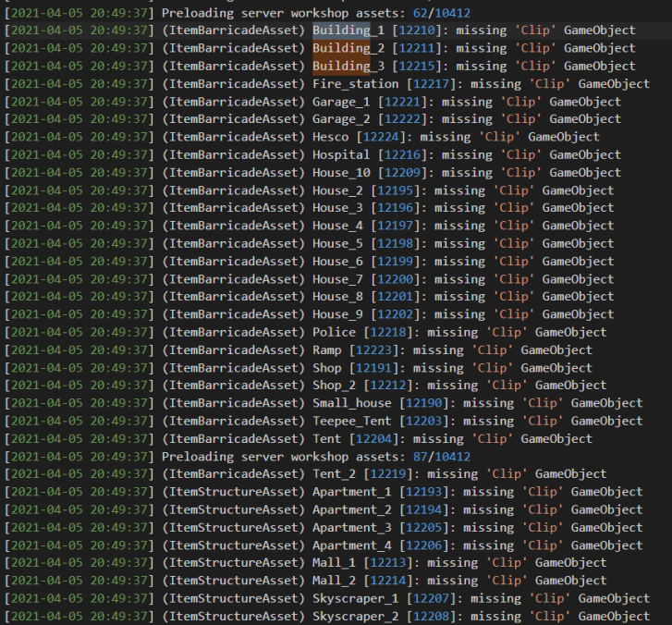Click the ID 12196 value
672x625 pixels.
[x=395, y=208]
